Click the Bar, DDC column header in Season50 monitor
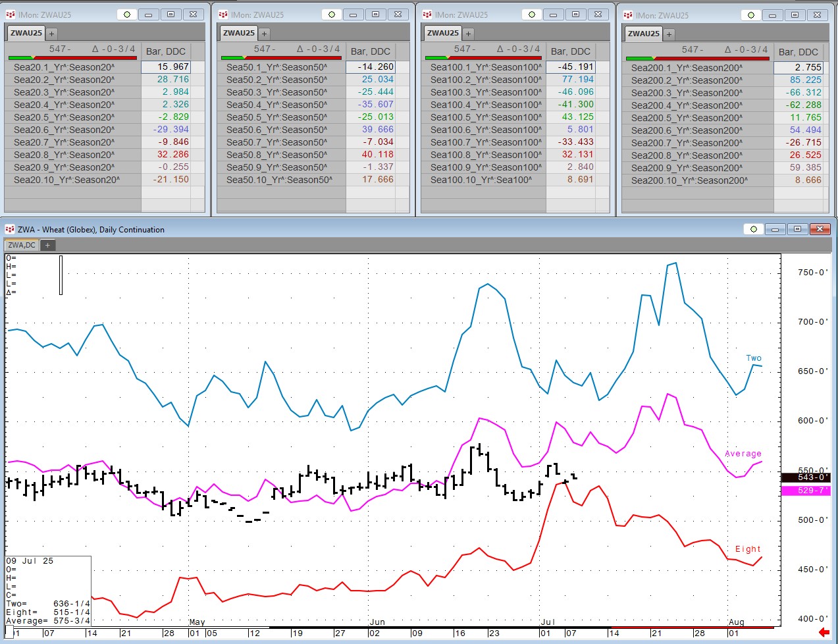Viewport: 838px width, 644px height. point(370,51)
